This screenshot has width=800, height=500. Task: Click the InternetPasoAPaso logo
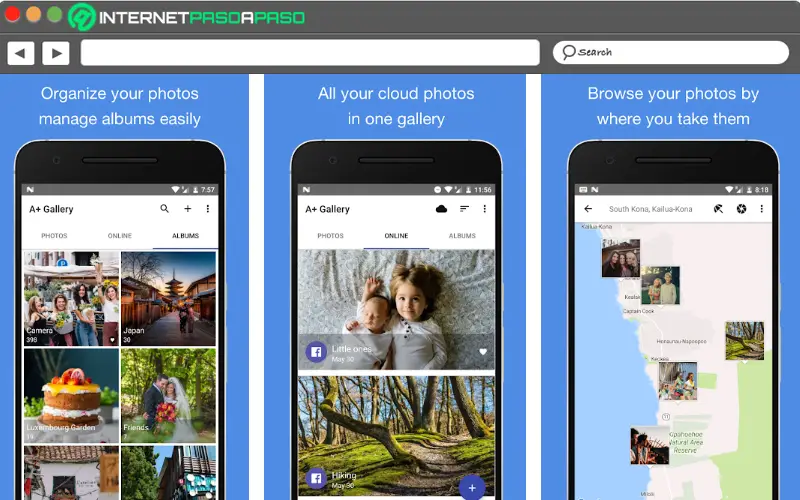(x=187, y=17)
